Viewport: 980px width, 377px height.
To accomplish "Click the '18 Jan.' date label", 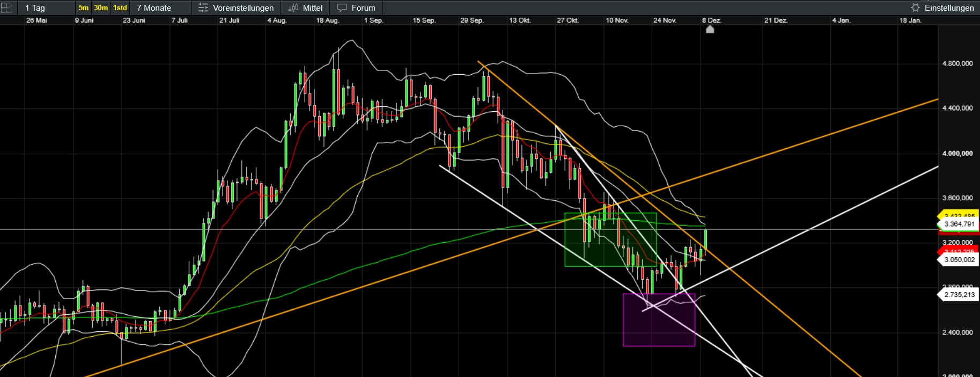I will (911, 20).
